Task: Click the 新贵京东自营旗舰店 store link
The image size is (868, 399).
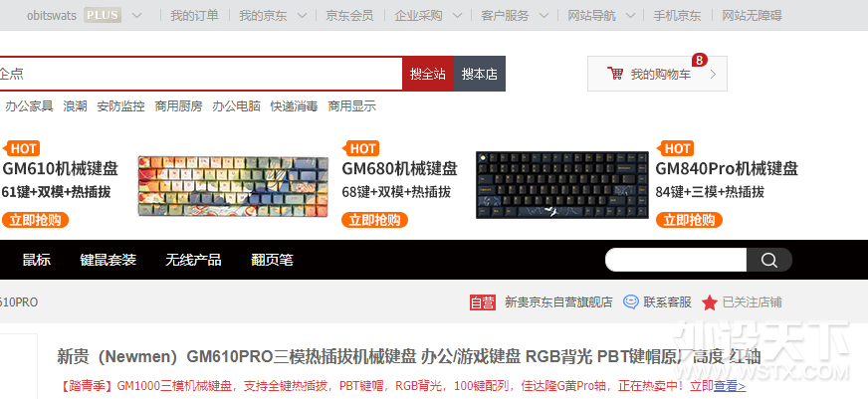Action: [x=558, y=301]
